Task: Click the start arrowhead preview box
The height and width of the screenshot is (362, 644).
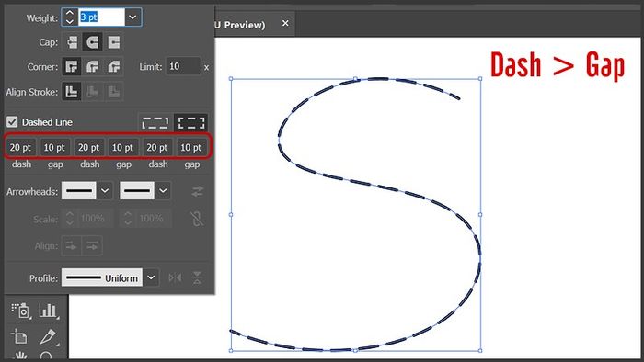Action: (79, 190)
